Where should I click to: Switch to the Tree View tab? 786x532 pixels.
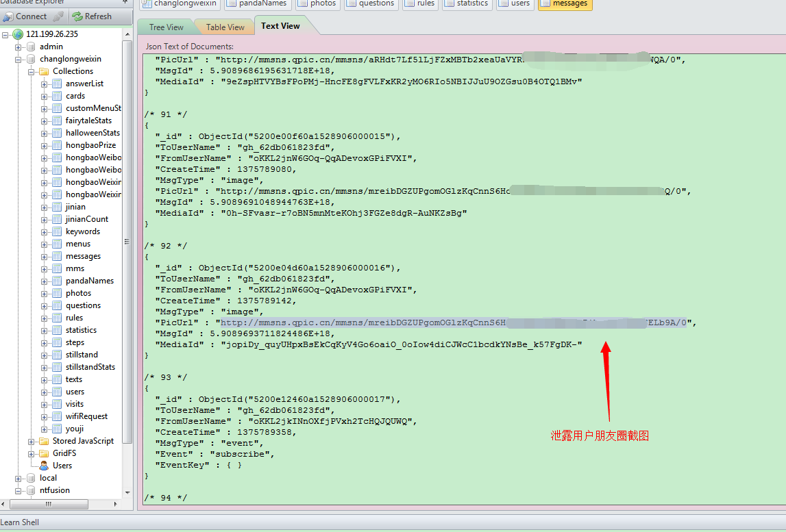(x=166, y=27)
